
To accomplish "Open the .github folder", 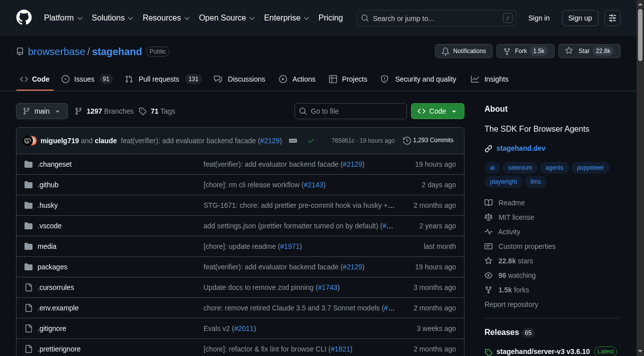I will pyautogui.click(x=48, y=185).
